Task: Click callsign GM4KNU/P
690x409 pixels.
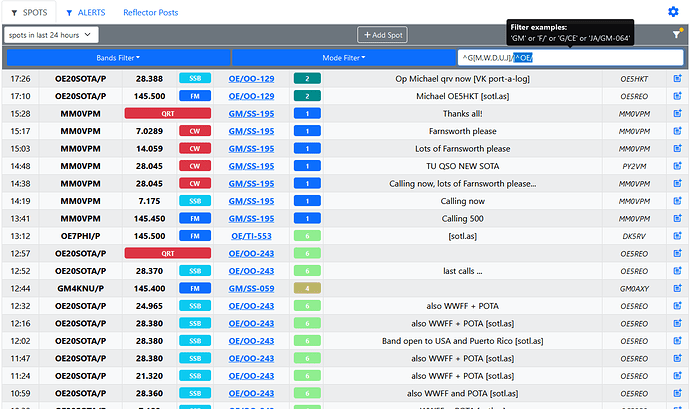Action: (81, 288)
